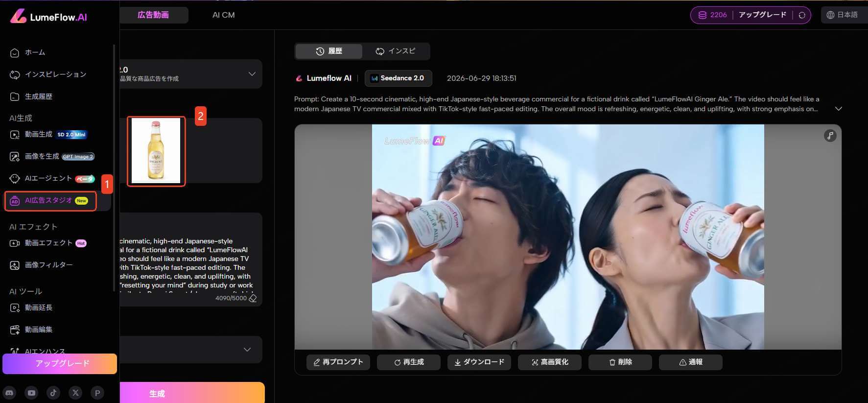This screenshot has width=868, height=403.
Task: Switch to the 広告動画 tab
Action: (153, 15)
